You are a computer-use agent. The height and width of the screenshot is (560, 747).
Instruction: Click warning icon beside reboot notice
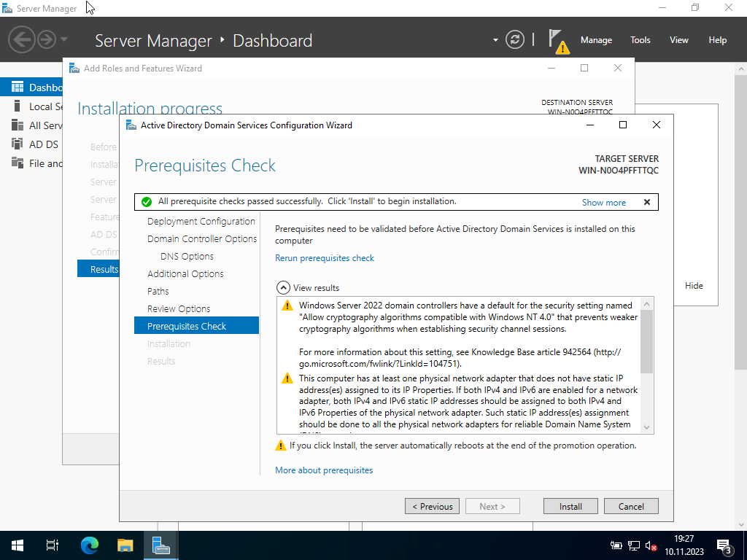click(x=281, y=446)
